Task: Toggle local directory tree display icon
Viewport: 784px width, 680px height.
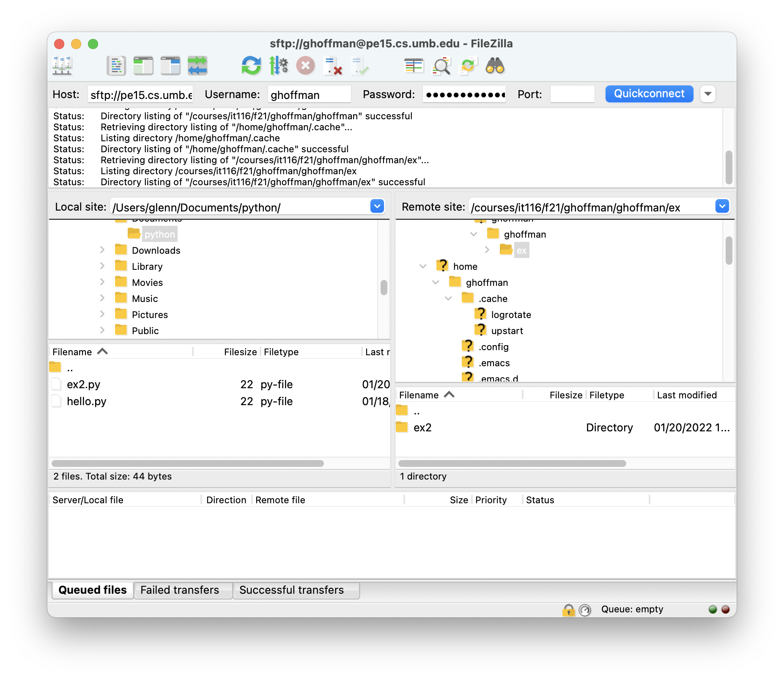Action: [x=143, y=66]
